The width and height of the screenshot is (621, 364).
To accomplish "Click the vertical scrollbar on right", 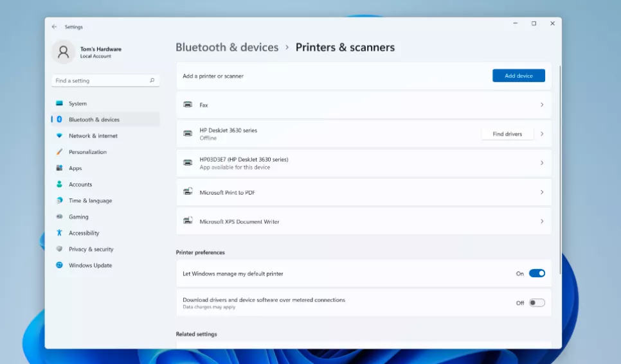I will pos(560,170).
